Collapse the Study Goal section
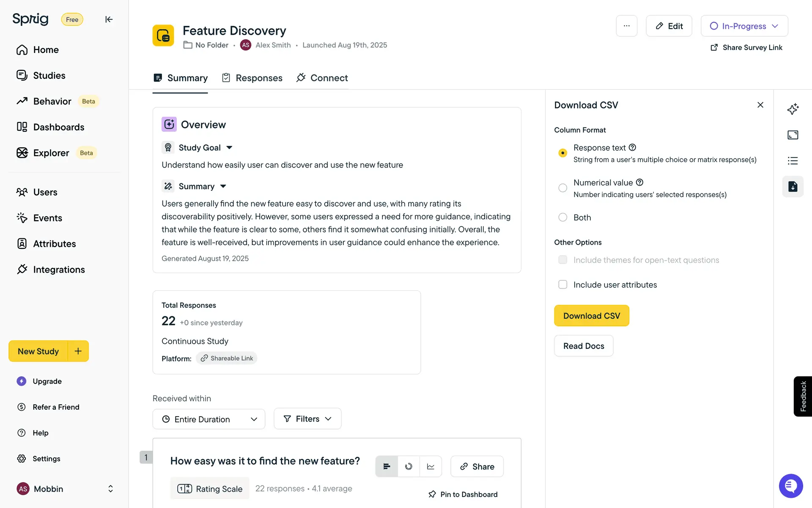Image resolution: width=812 pixels, height=508 pixels. [x=229, y=148]
